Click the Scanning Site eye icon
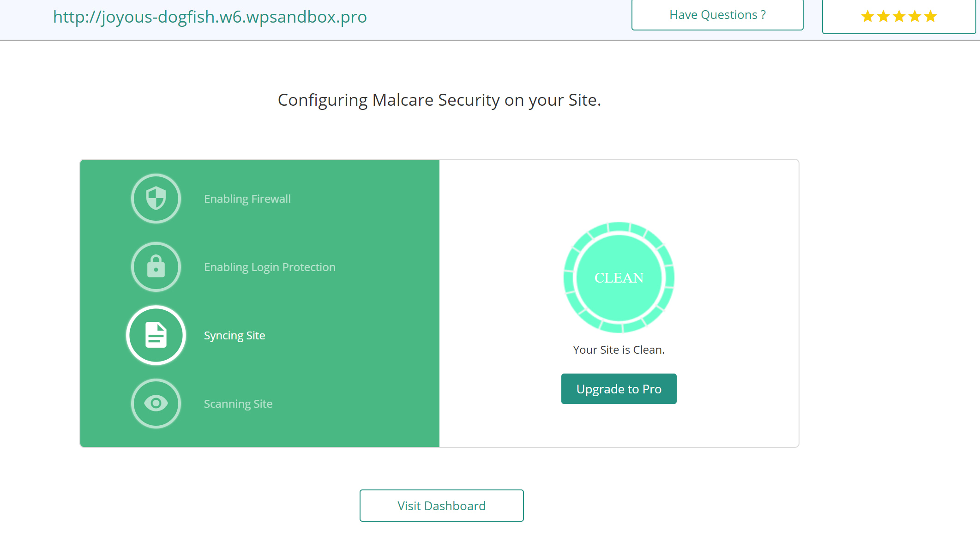Image resolution: width=980 pixels, height=537 pixels. coord(156,403)
